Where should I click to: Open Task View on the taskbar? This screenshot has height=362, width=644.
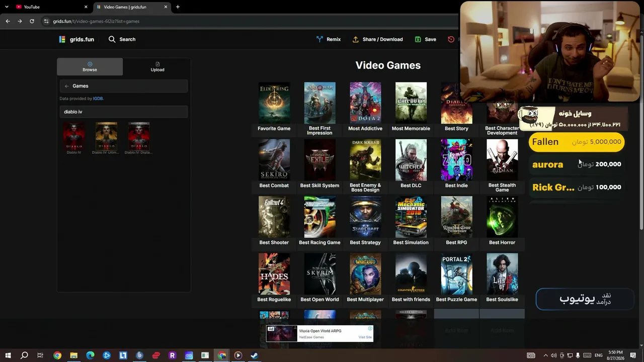40,355
